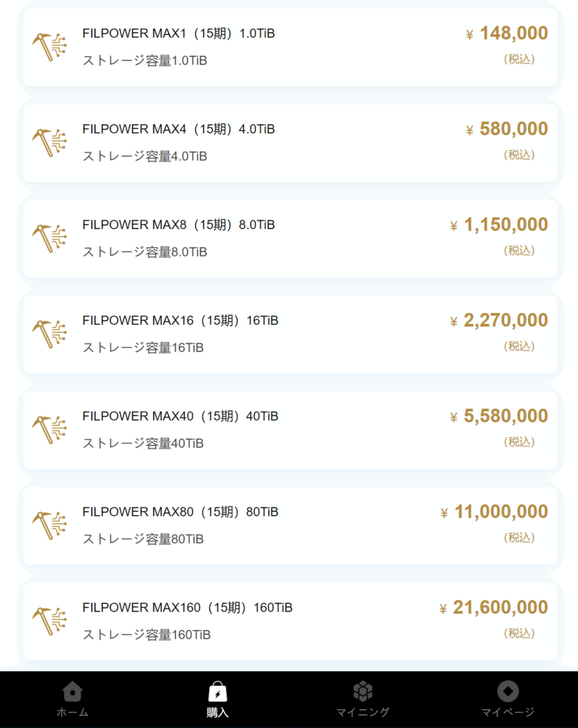Click ストレージ容量80TiB description text
Viewport: 578px width, 728px height.
click(143, 540)
